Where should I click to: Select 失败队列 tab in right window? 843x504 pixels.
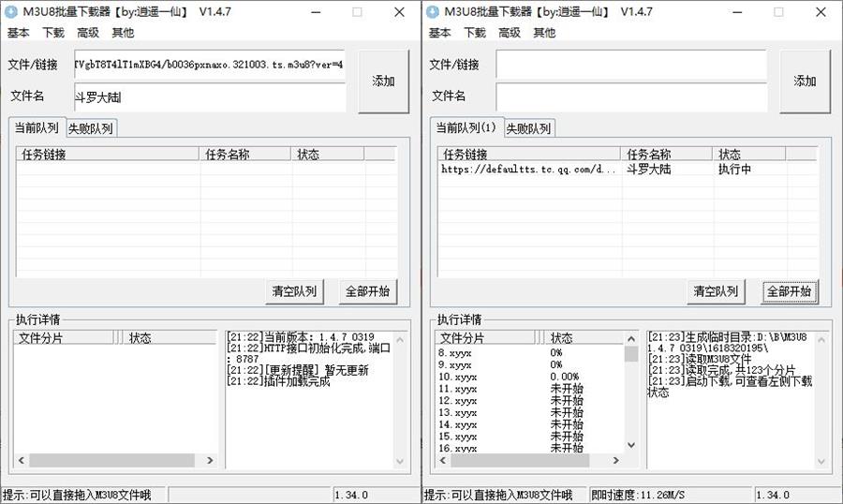point(529,128)
